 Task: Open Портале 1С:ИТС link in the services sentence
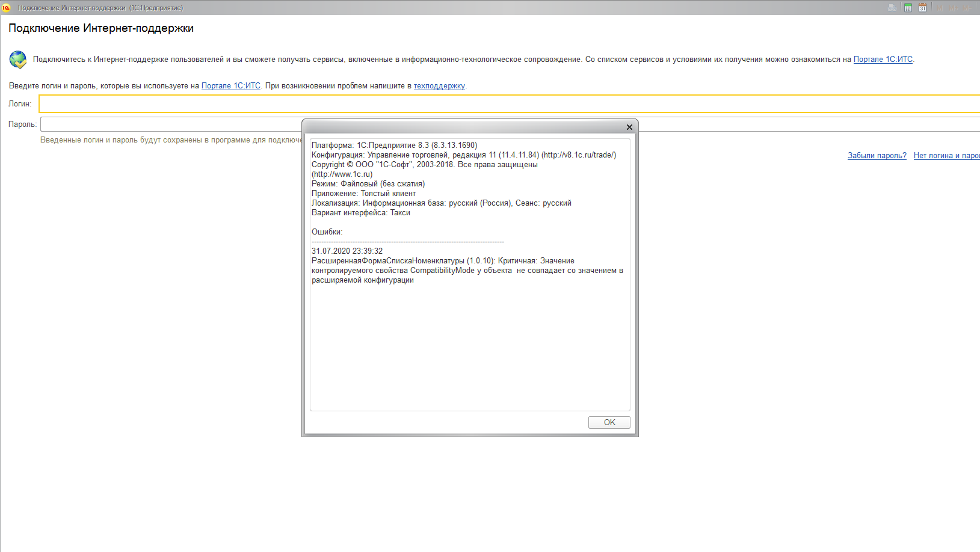(883, 60)
